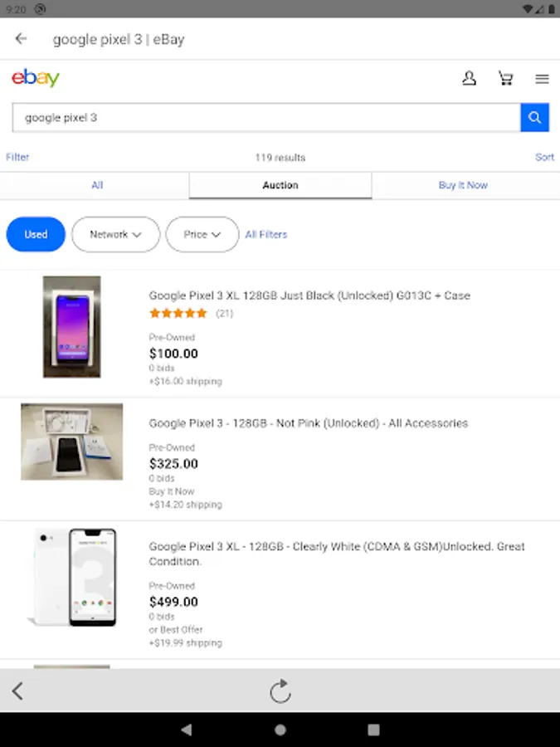Open the account profile icon
The height and width of the screenshot is (747, 560).
pos(469,78)
